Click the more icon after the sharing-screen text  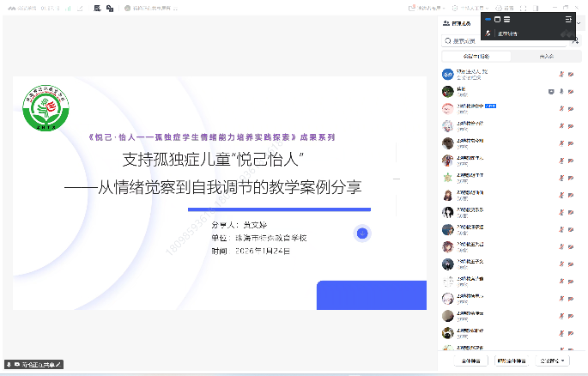(x=175, y=9)
